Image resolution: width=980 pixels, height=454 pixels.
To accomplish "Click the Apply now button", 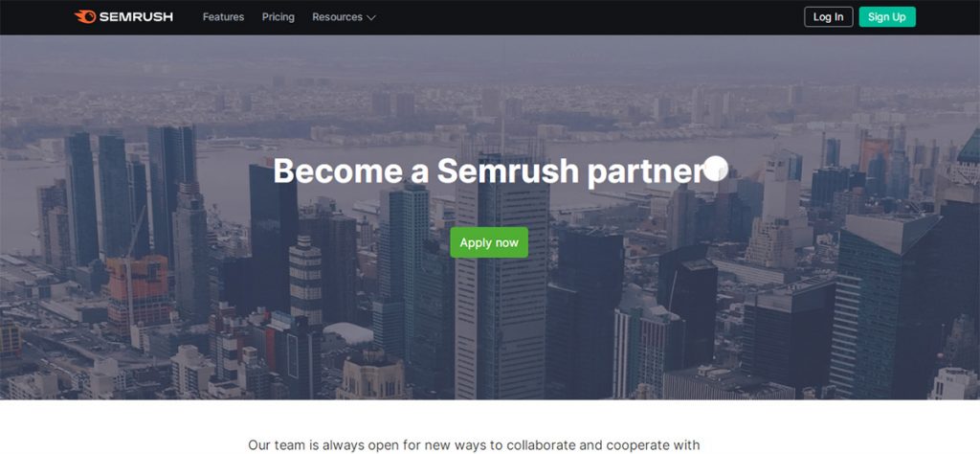I will click(489, 242).
